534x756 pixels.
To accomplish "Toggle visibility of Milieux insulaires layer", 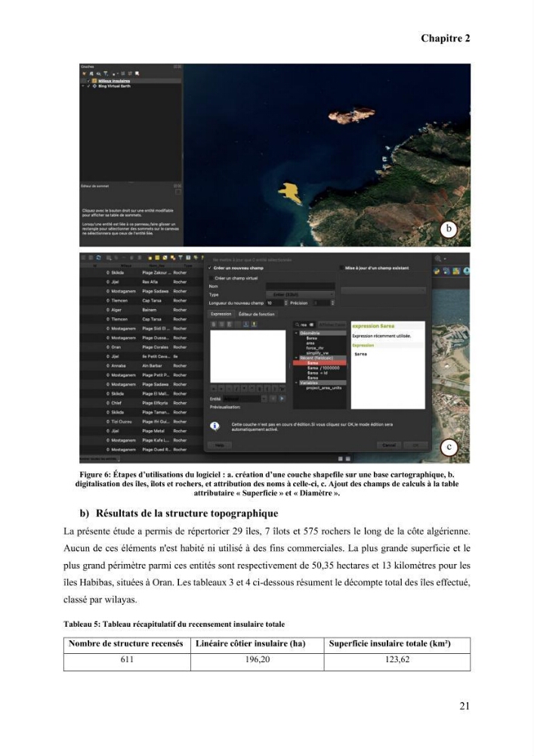I will pos(88,81).
